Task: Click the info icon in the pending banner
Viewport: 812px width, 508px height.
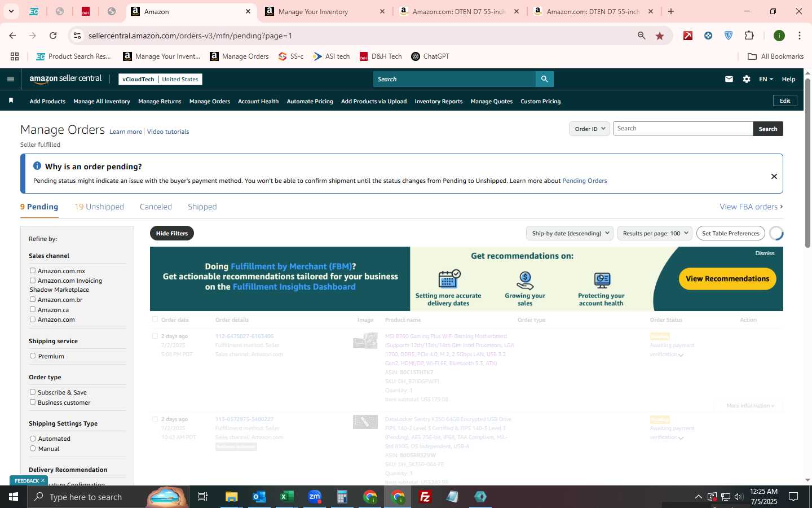Action: point(37,166)
